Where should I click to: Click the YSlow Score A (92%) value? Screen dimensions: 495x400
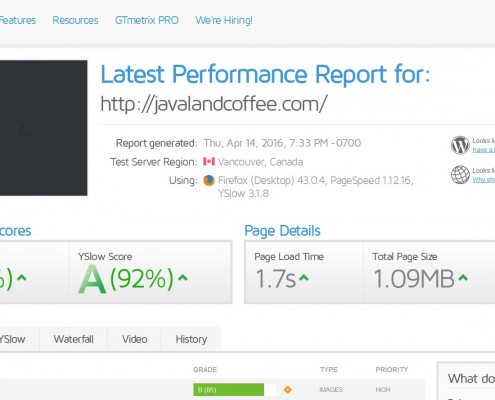coord(126,279)
